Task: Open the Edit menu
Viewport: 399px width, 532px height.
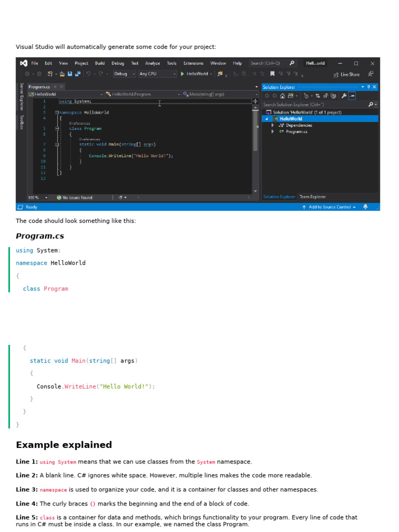Action: pos(48,63)
